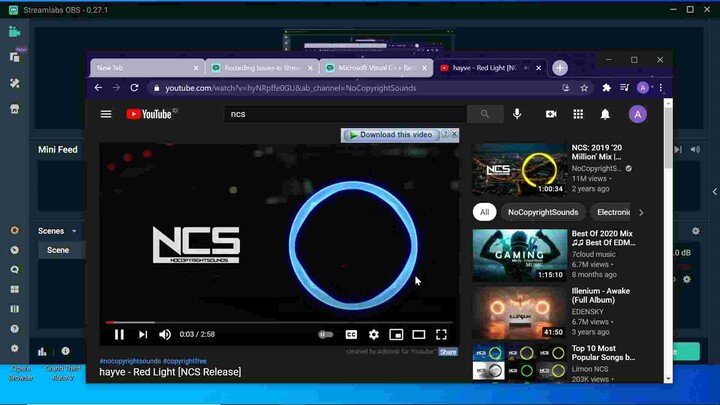Select the Electronic filter chip
Viewport: 720px width, 405px height.
click(x=611, y=212)
